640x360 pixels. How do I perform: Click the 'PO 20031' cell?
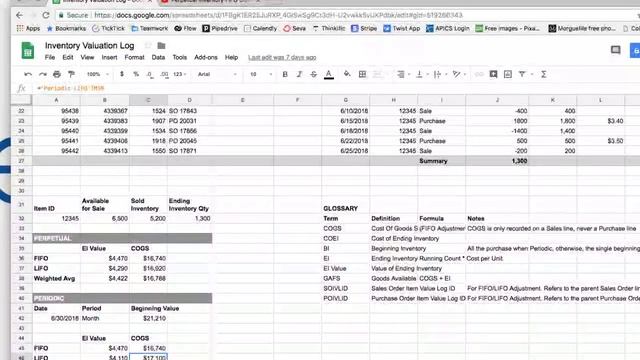pyautogui.click(x=189, y=121)
